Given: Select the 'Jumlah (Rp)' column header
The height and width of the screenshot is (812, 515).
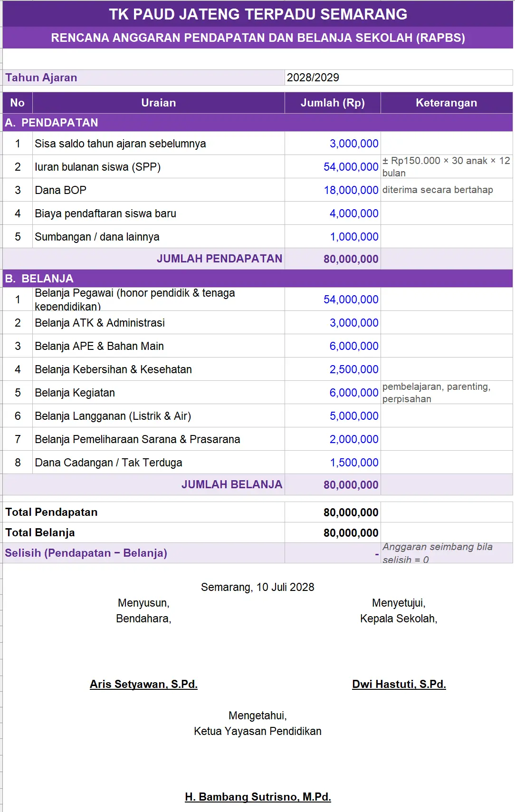Looking at the screenshot, I should [333, 103].
